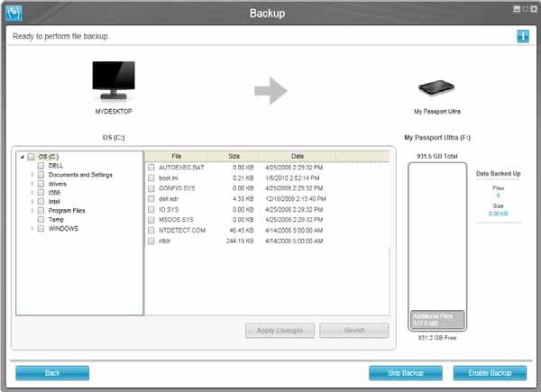Select the MYDESKTOP computer icon

coord(115,81)
